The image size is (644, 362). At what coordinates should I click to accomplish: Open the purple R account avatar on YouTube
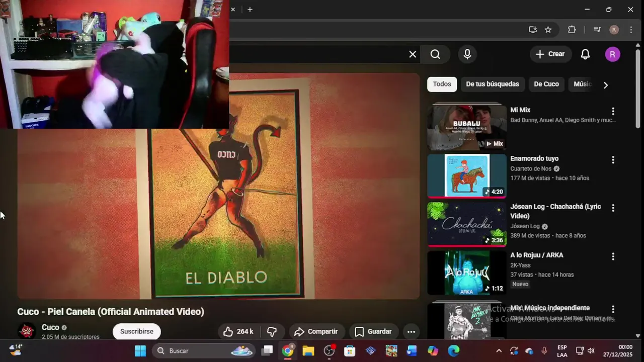tap(612, 54)
